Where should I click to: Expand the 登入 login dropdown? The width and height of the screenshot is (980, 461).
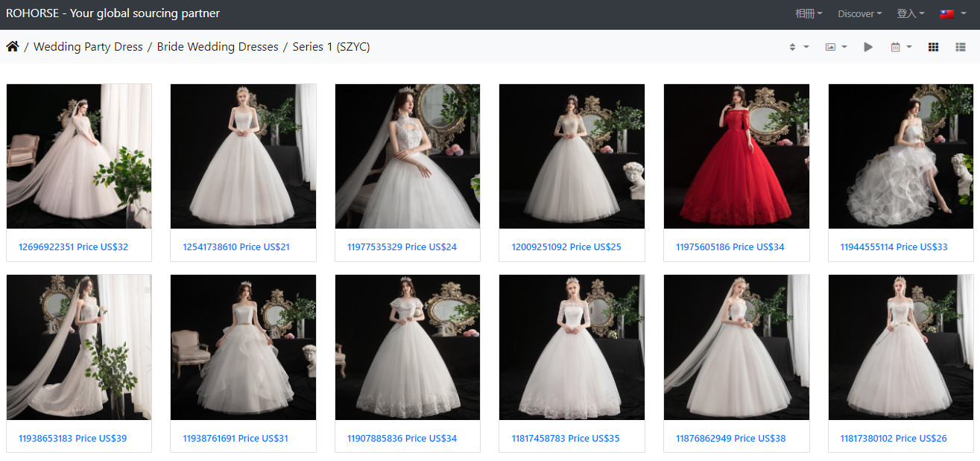[910, 13]
